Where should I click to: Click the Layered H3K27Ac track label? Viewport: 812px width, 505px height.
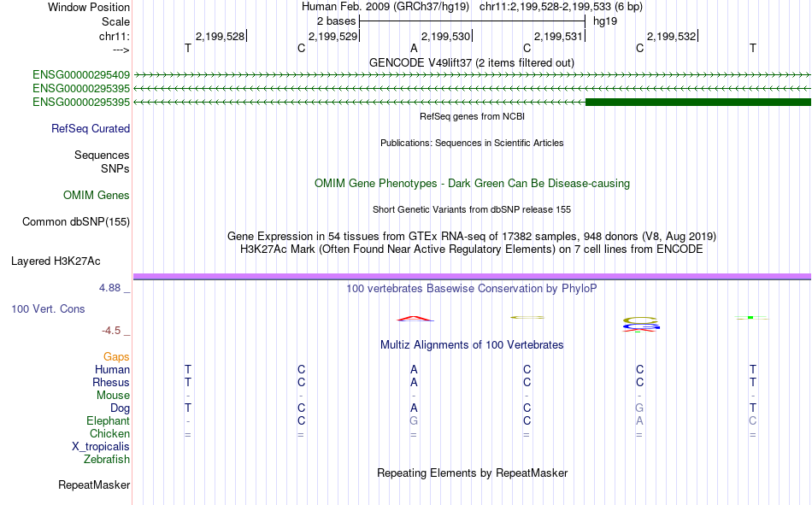point(56,261)
